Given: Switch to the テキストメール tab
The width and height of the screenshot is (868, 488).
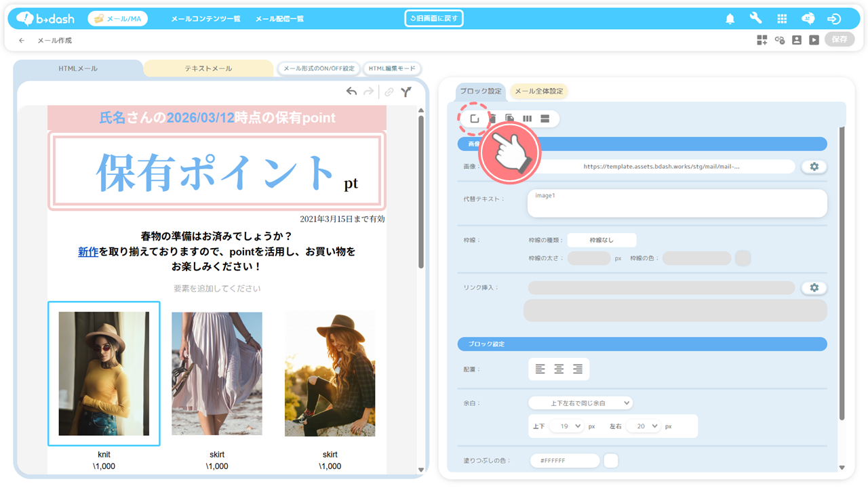Looking at the screenshot, I should point(208,68).
